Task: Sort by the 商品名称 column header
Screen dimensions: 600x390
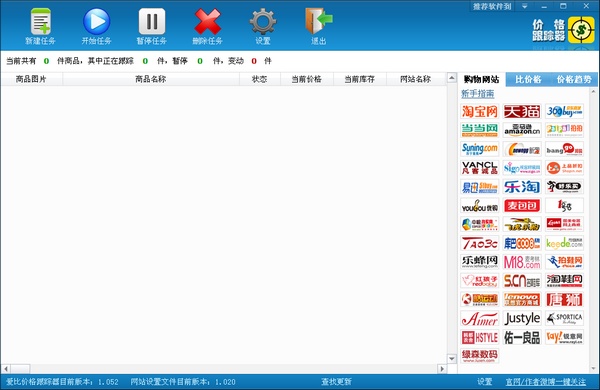Action: [x=151, y=79]
